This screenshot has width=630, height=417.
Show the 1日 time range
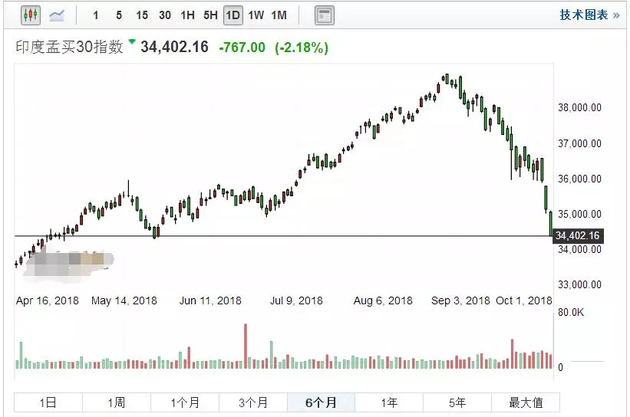point(47,403)
